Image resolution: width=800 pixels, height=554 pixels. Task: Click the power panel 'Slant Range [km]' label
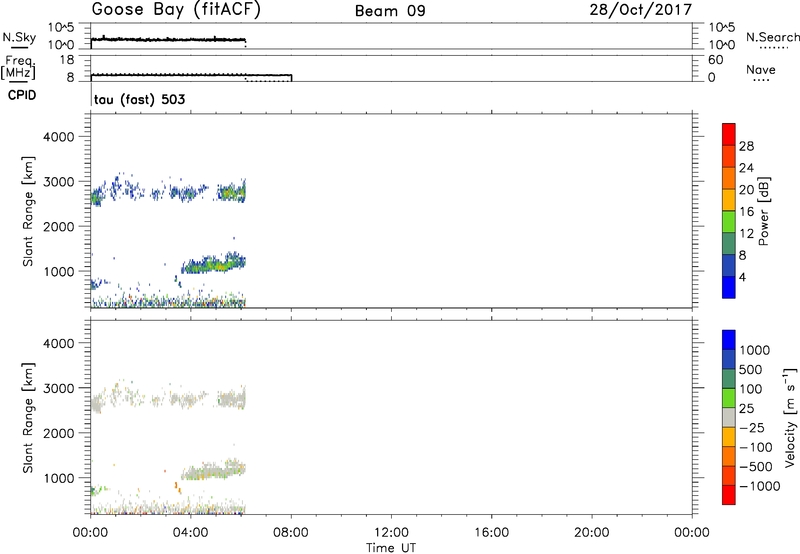coord(28,212)
